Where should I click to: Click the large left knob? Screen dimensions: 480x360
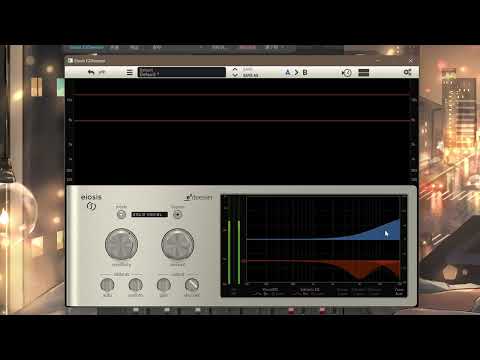[121, 244]
